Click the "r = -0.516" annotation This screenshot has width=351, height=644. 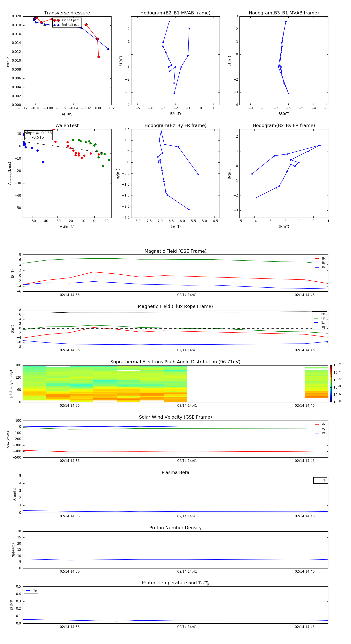[35, 138]
